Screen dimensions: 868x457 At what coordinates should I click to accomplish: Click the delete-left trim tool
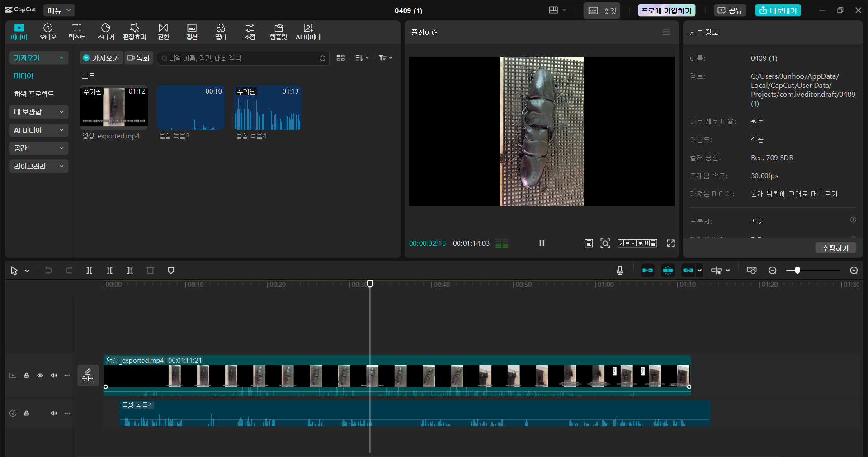click(109, 271)
